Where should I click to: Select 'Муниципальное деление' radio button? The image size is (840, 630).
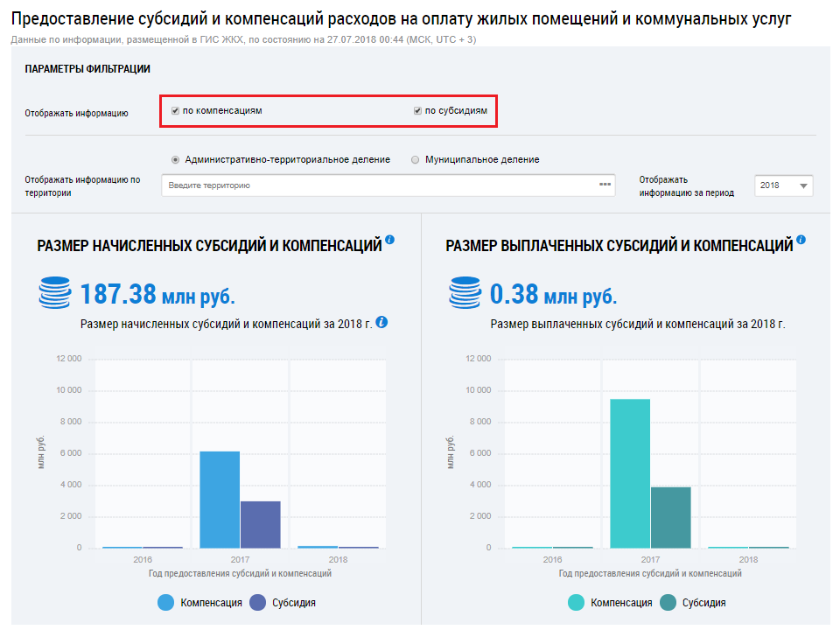point(413,160)
